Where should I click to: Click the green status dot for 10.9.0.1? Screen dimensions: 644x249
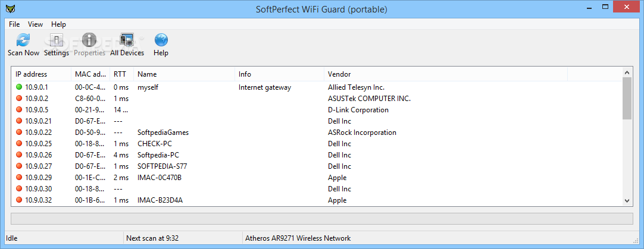(x=19, y=87)
